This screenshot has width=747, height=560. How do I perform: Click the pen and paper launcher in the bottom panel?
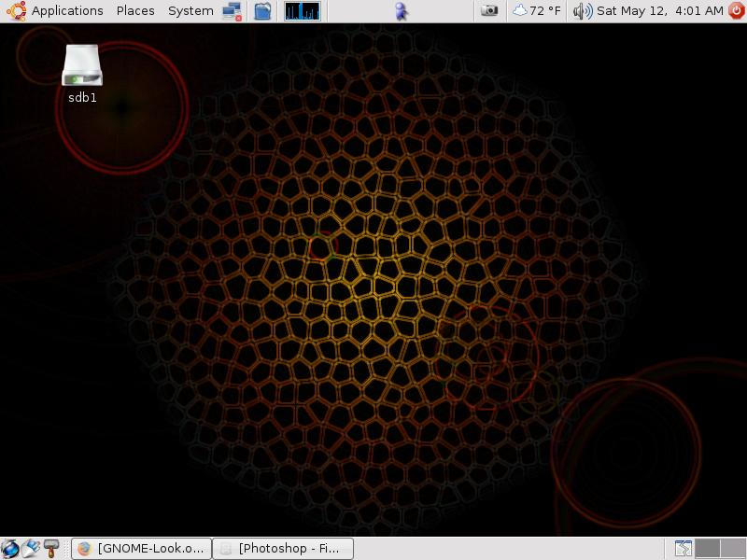coord(31,549)
